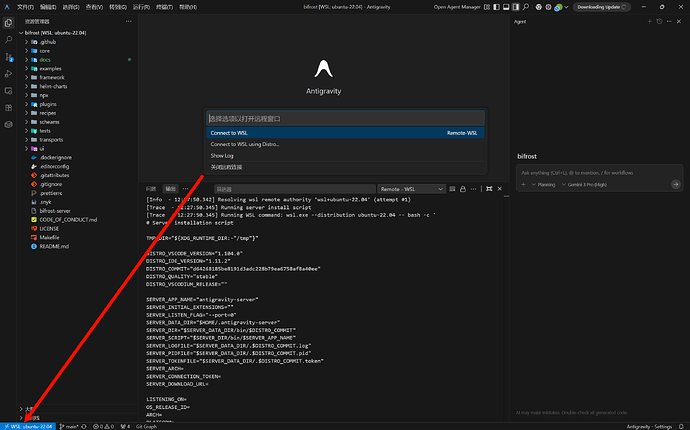Open errors and warnings count in status bar

(103, 426)
